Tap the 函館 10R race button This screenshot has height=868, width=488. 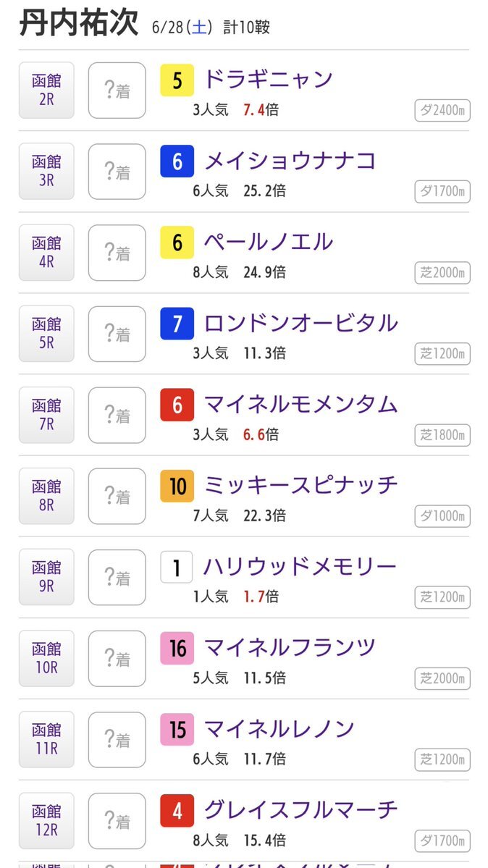coord(46,658)
